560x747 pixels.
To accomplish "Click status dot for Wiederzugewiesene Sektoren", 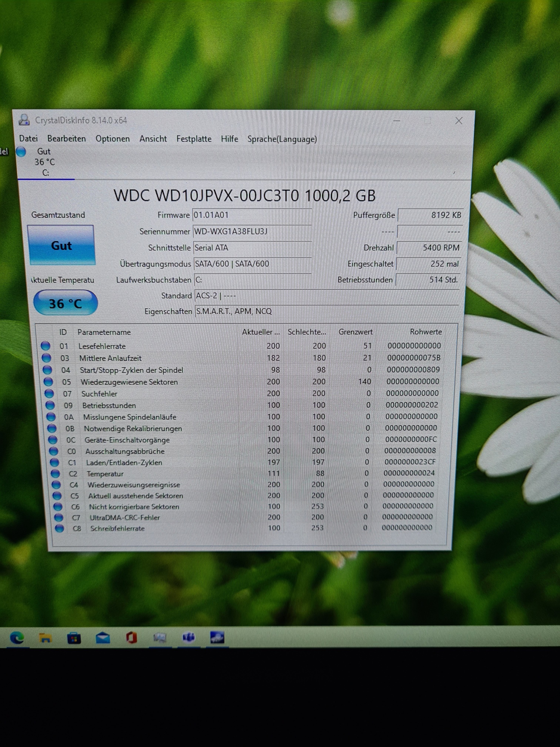I will [48, 381].
